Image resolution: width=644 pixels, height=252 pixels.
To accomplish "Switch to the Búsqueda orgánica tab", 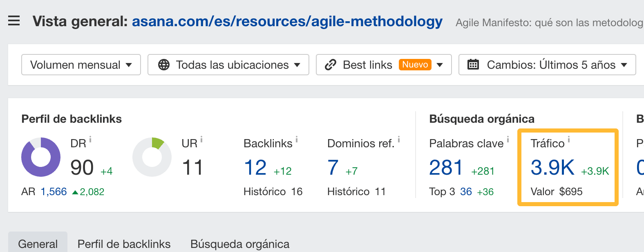I will [240, 244].
